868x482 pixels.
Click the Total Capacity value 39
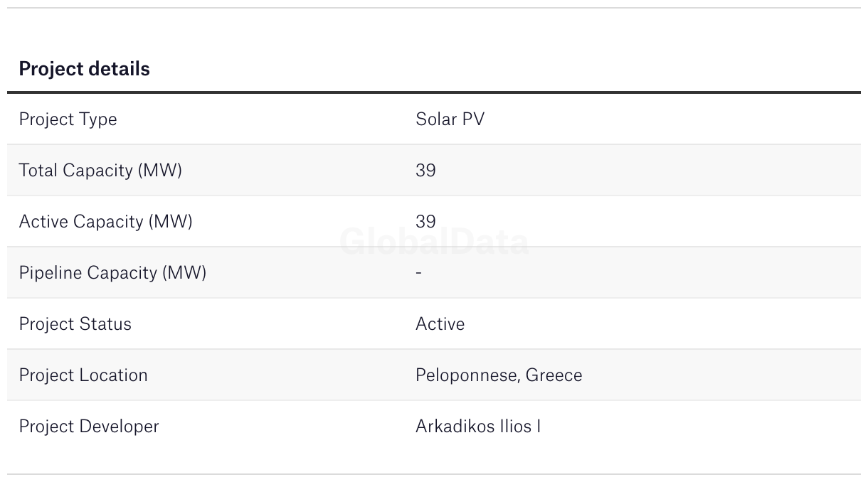tap(425, 171)
